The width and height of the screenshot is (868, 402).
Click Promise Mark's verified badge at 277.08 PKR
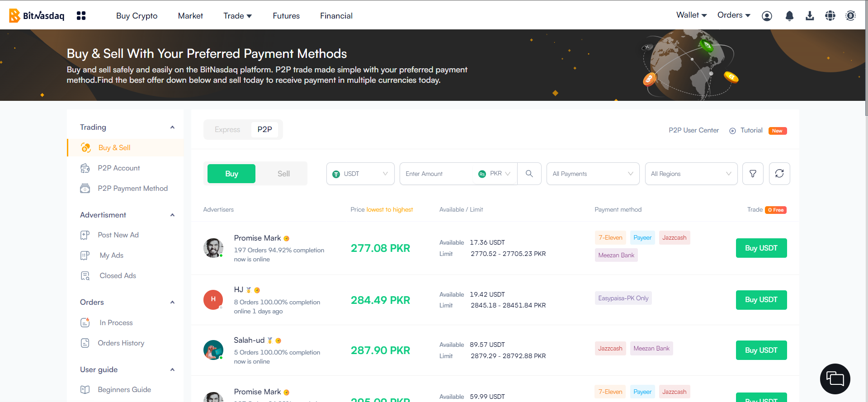coord(287,238)
